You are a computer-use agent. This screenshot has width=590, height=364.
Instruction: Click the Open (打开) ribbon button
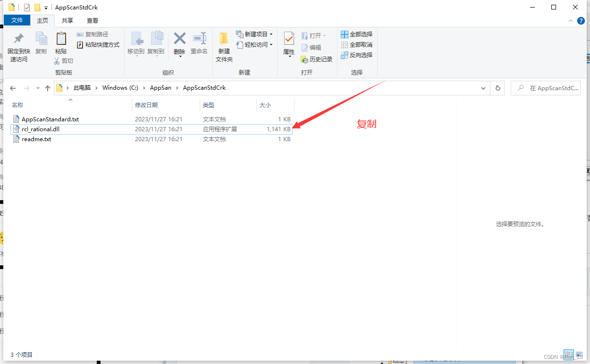314,36
